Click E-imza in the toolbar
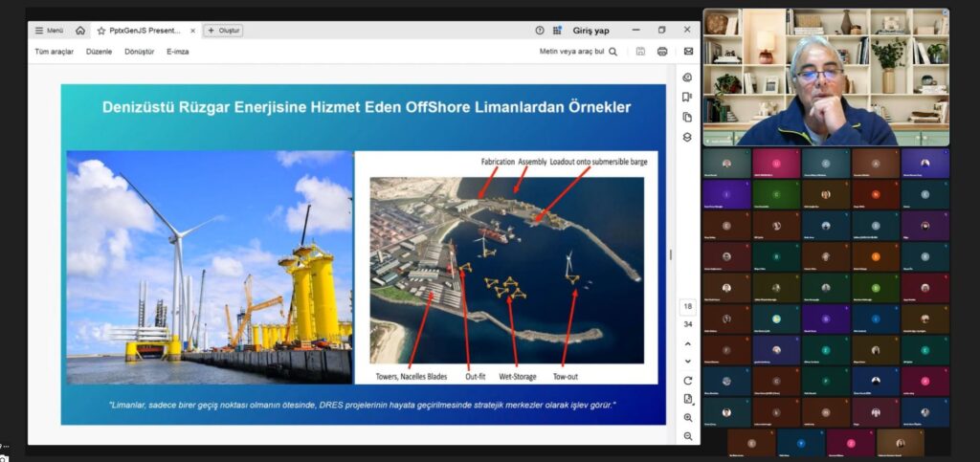The width and height of the screenshot is (980, 462). [178, 52]
